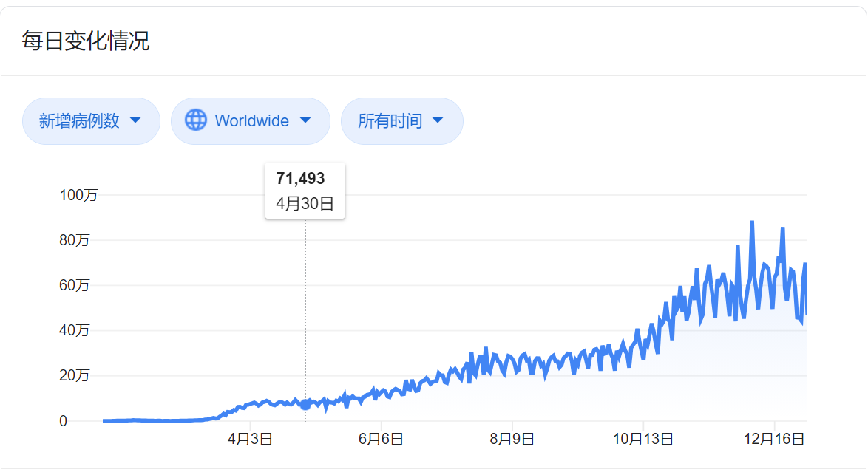Click the 60万 y-axis label
This screenshot has width=868, height=475.
point(74,285)
